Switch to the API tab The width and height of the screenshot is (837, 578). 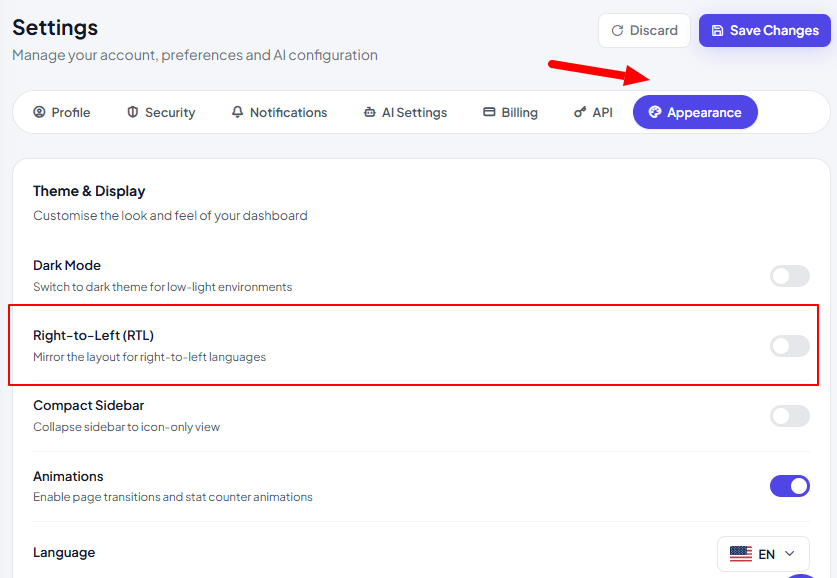pyautogui.click(x=593, y=112)
